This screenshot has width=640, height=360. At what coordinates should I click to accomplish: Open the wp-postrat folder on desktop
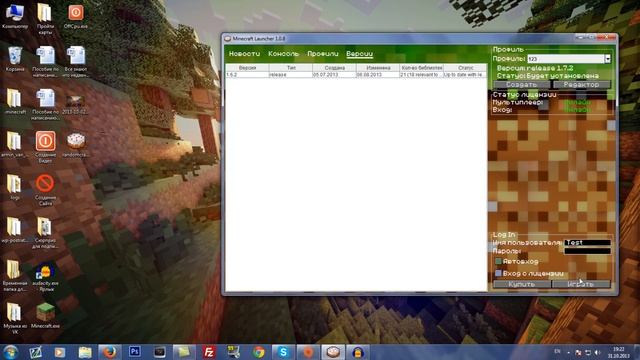click(14, 230)
